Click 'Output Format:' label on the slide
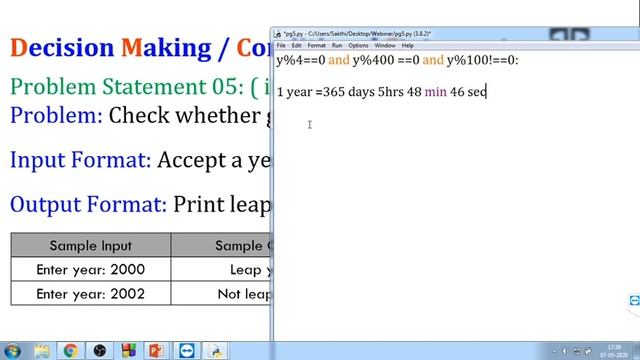 point(89,204)
